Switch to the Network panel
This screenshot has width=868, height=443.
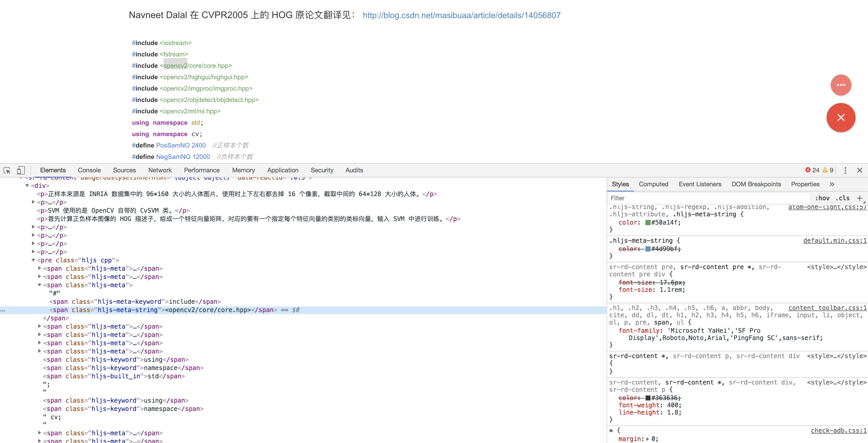click(160, 170)
